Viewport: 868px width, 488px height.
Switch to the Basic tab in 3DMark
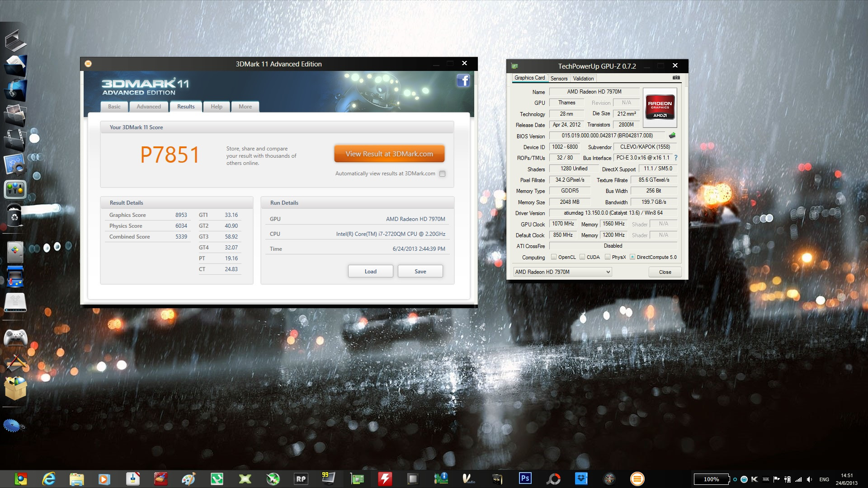point(114,107)
